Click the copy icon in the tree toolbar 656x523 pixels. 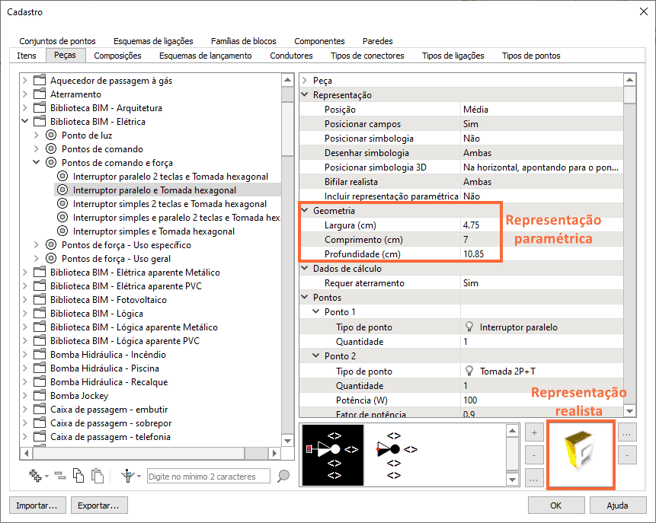[78, 477]
